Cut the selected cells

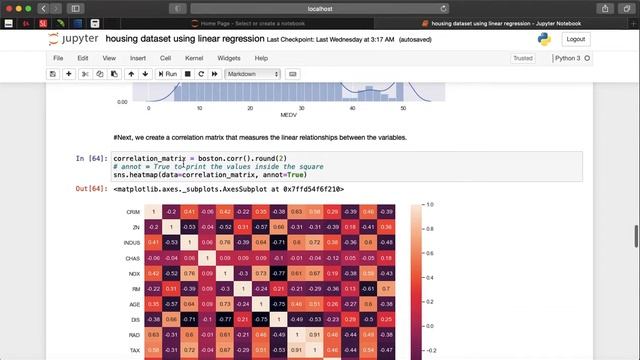(85, 74)
